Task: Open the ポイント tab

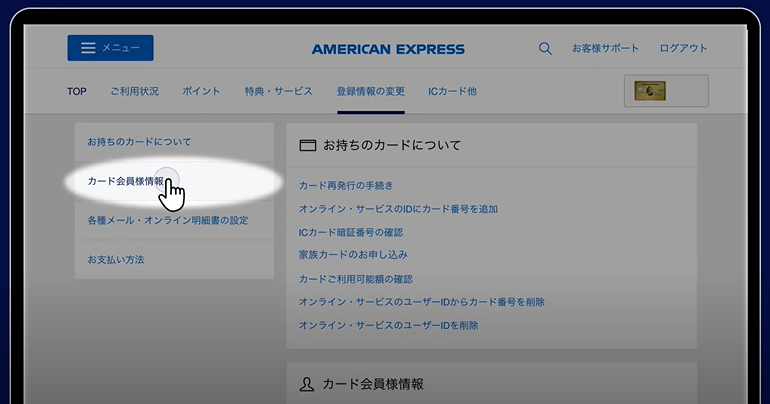Action: pos(201,91)
